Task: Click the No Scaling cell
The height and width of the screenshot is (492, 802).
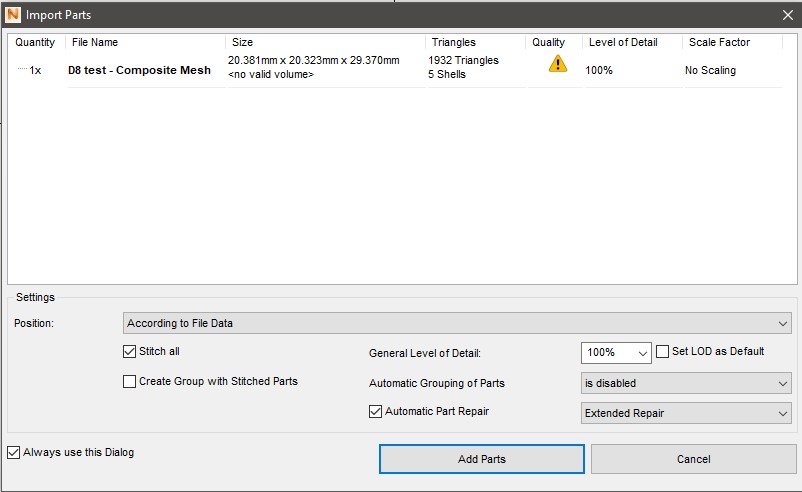Action: pos(710,71)
